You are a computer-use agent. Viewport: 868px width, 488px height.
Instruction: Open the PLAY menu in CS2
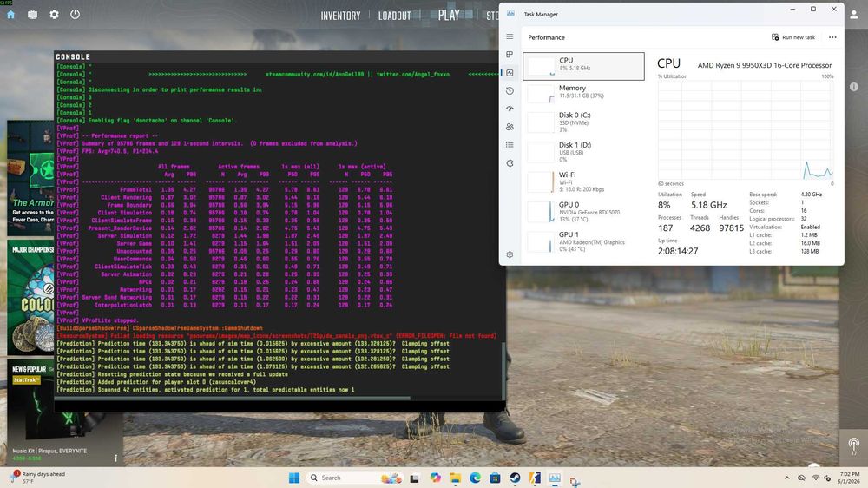449,16
